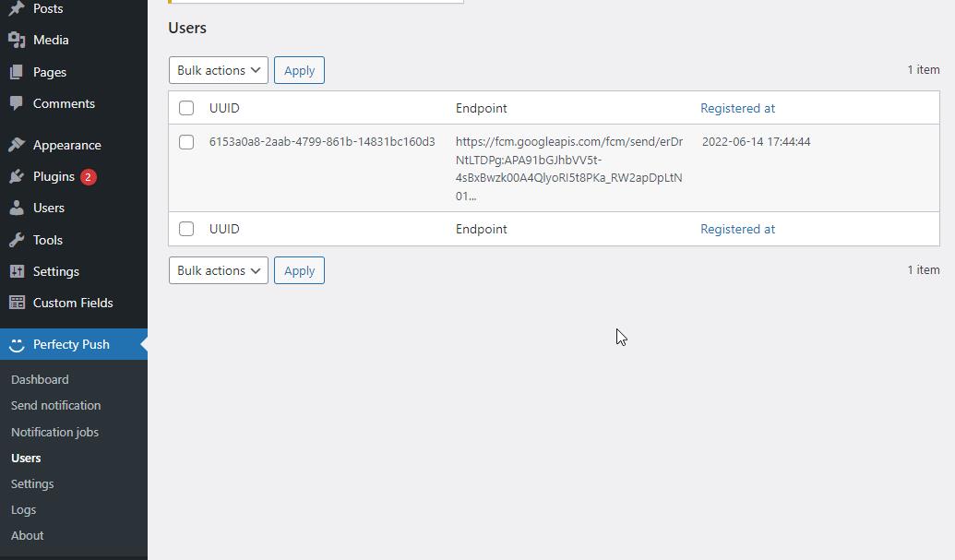Click the Appearance paintbrush icon

click(17, 145)
